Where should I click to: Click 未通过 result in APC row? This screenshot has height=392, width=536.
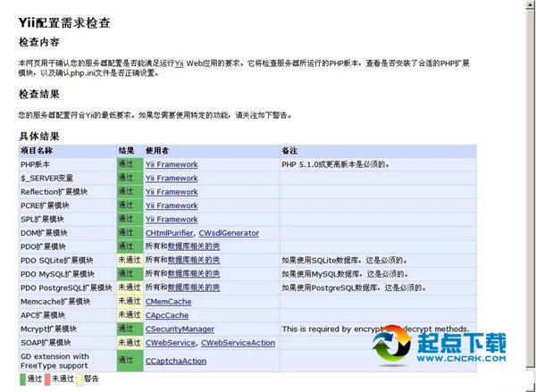point(130,315)
